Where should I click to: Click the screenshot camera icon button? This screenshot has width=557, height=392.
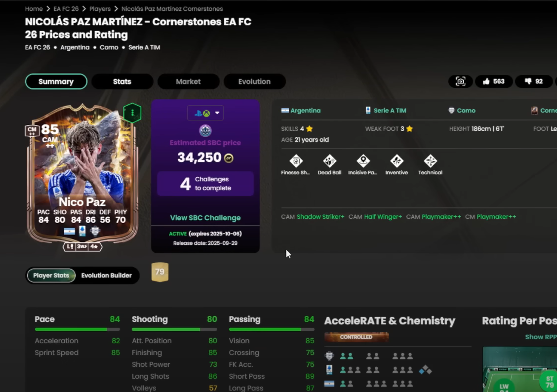pos(460,81)
